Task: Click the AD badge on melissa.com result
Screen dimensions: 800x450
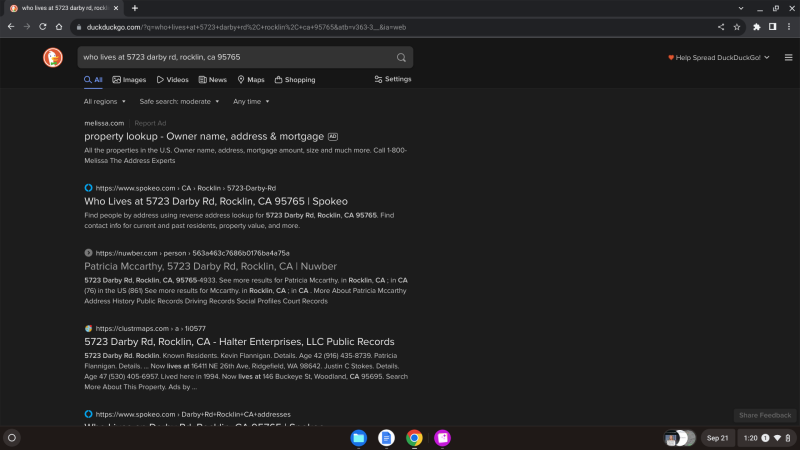Action: pyautogui.click(x=333, y=137)
